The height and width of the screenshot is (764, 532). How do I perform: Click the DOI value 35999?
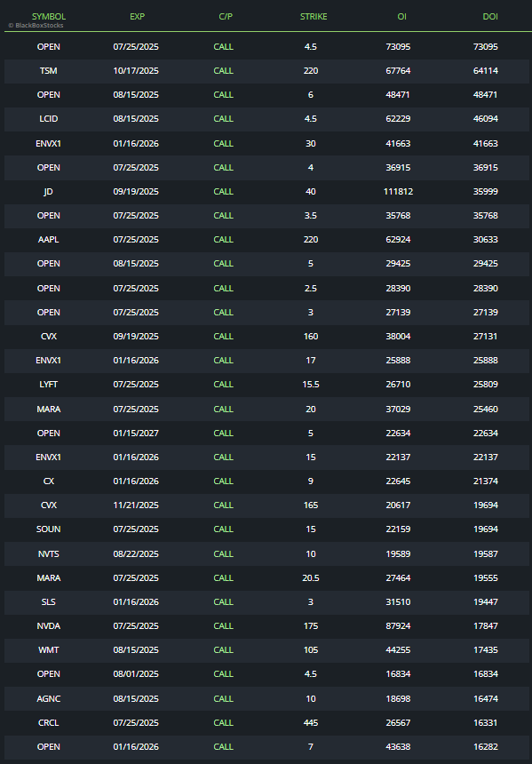pos(486,192)
